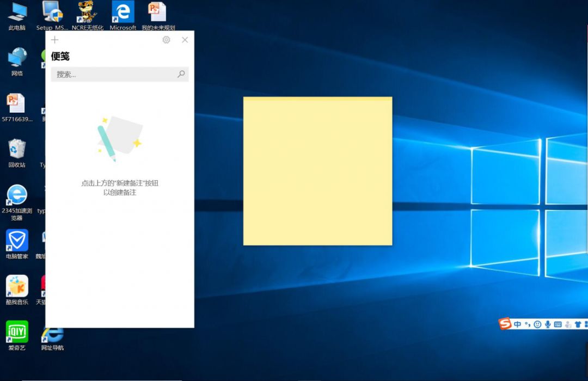This screenshot has width=588, height=381.
Task: Enable voice input on Sogou toolbar
Action: tap(547, 324)
